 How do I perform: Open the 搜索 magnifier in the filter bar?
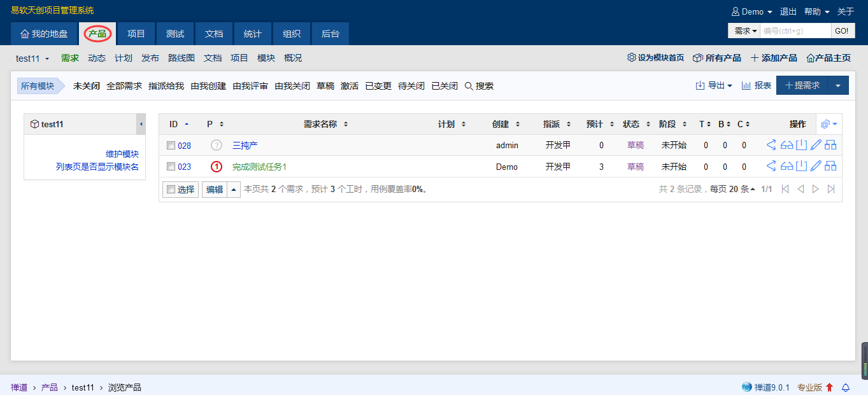(479, 86)
